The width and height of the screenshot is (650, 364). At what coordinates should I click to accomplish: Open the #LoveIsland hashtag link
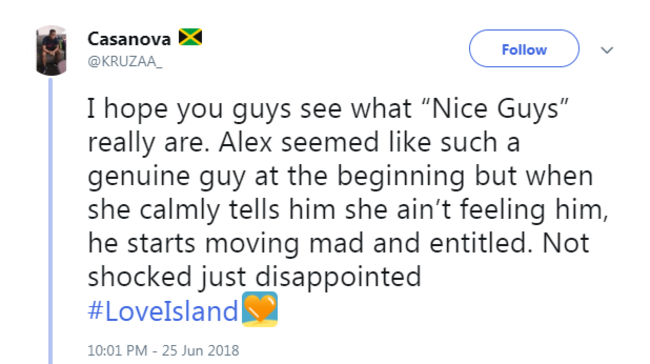pyautogui.click(x=163, y=311)
